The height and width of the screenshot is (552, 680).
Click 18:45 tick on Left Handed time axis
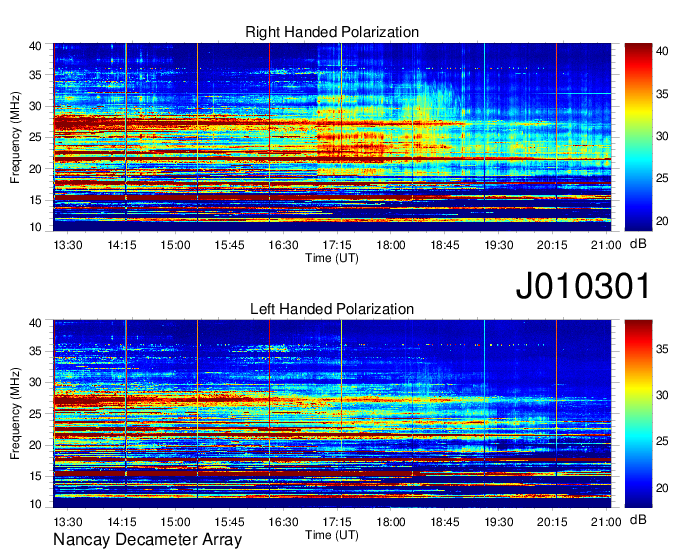[445, 522]
